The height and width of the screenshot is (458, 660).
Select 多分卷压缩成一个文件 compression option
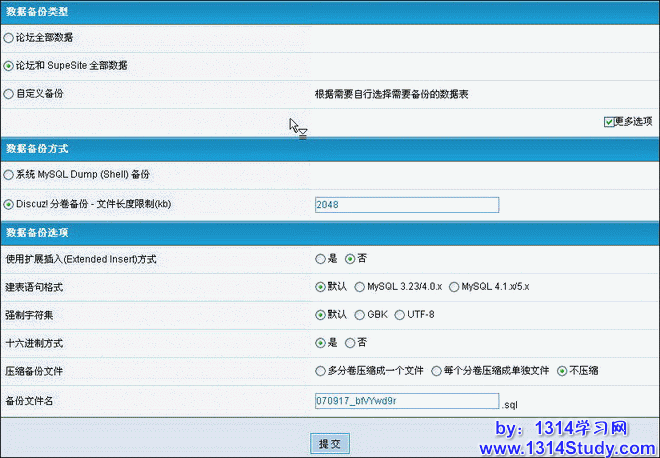(320, 370)
